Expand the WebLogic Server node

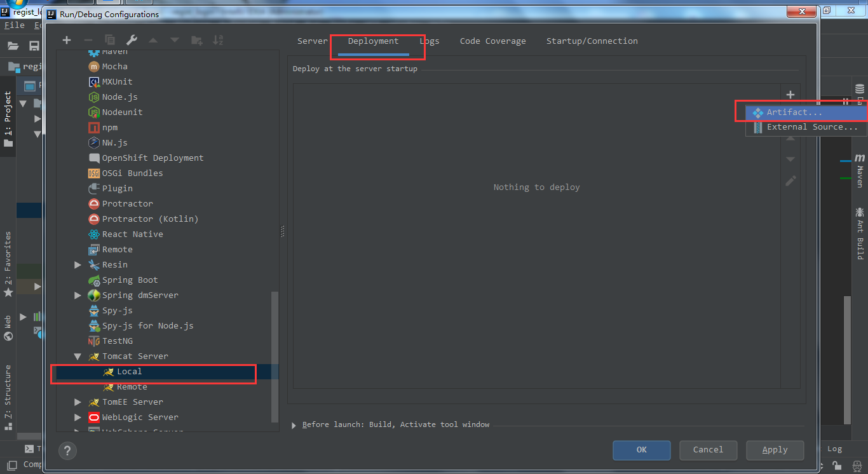click(x=78, y=417)
